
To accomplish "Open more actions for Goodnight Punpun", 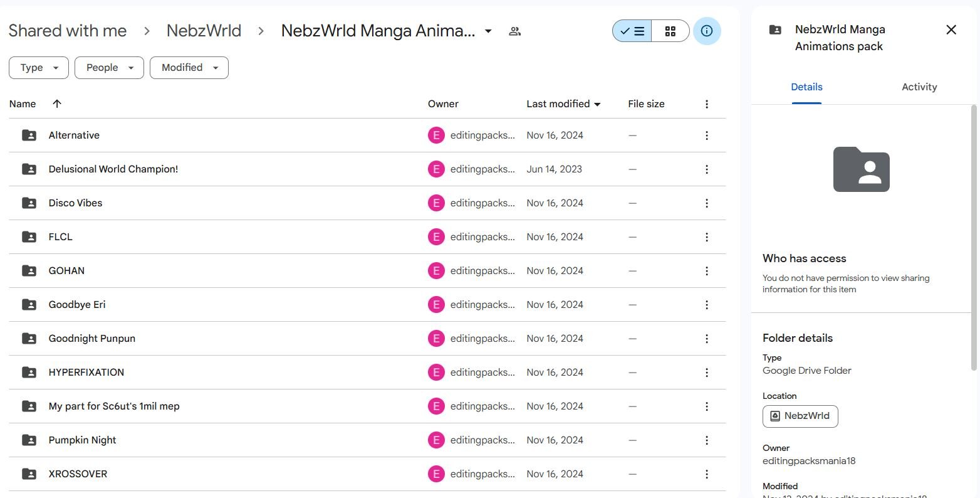I will (x=707, y=339).
